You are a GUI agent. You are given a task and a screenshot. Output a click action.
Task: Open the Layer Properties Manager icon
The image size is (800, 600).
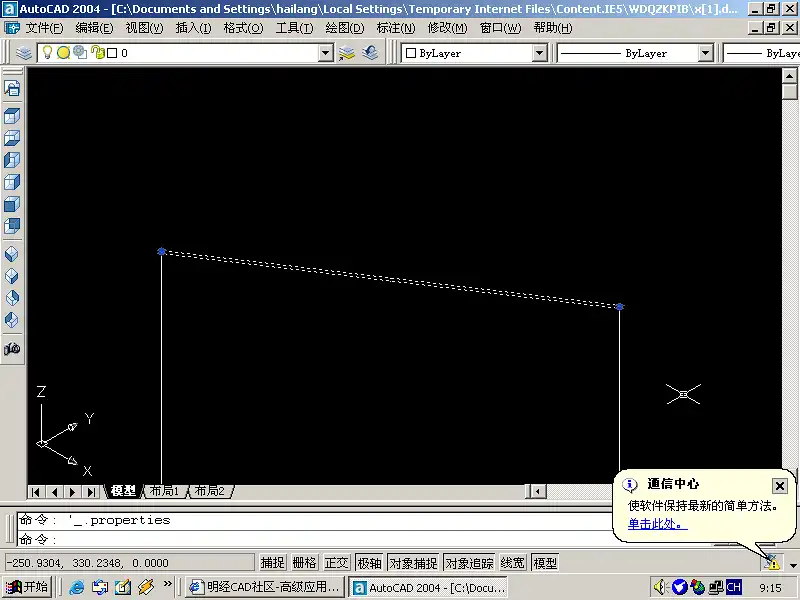pos(25,53)
